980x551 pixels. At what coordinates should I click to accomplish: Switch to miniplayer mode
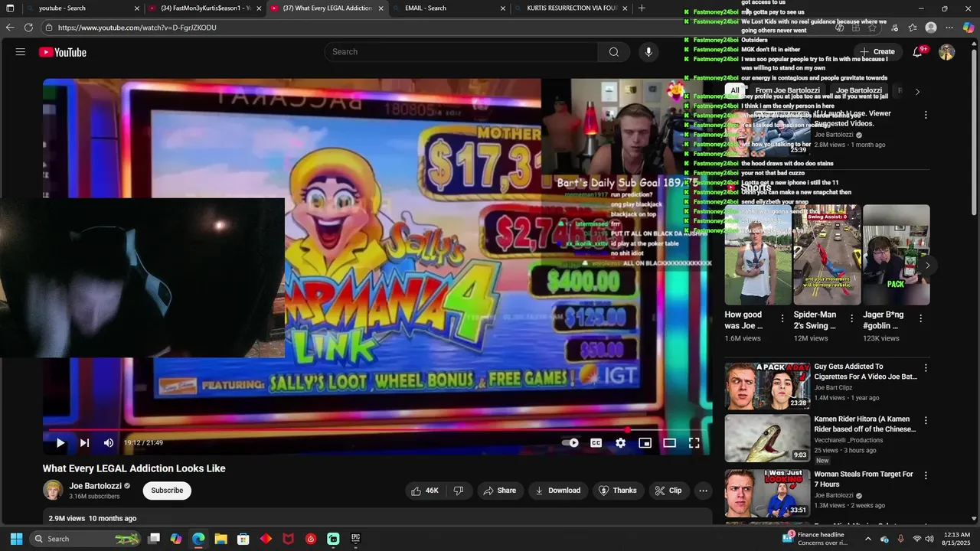[645, 442]
